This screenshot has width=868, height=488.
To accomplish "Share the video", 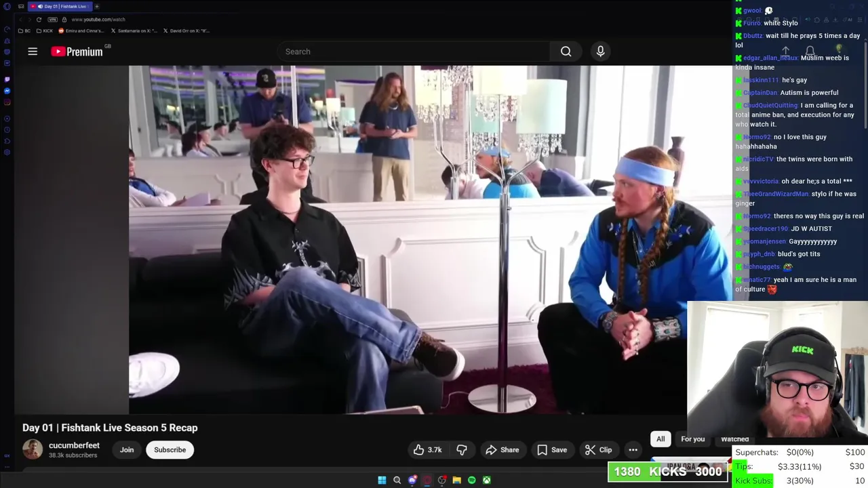I will (x=502, y=450).
